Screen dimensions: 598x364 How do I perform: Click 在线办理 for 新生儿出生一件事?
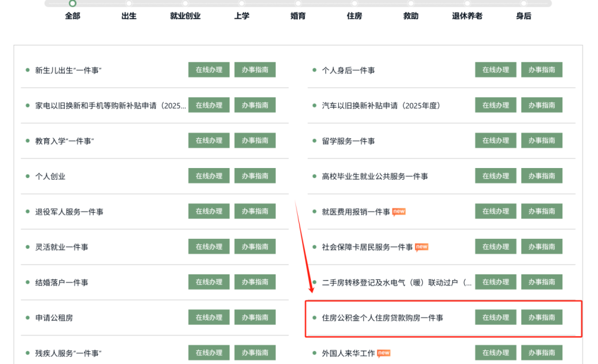pyautogui.click(x=209, y=70)
